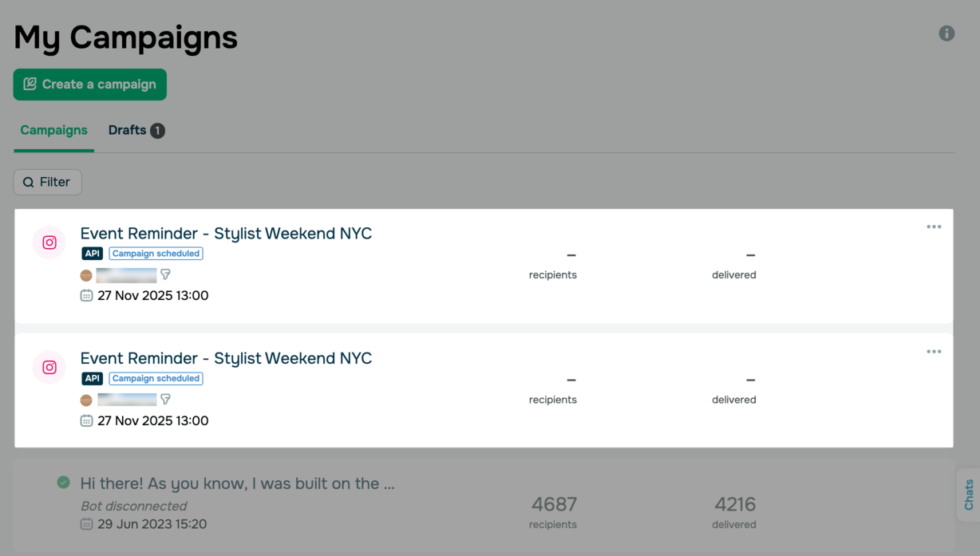Screen dimensions: 980x556
Task: Click the calendar icon in the top campaign
Action: (86, 296)
